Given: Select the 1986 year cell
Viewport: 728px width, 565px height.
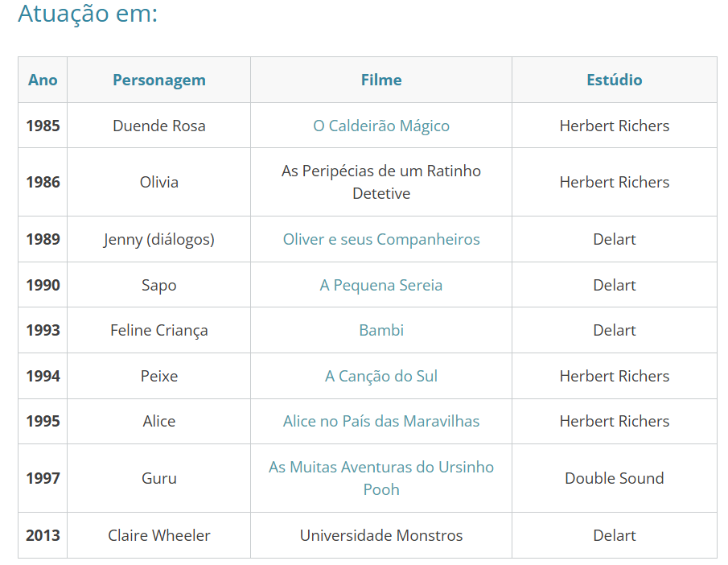Looking at the screenshot, I should point(43,182).
